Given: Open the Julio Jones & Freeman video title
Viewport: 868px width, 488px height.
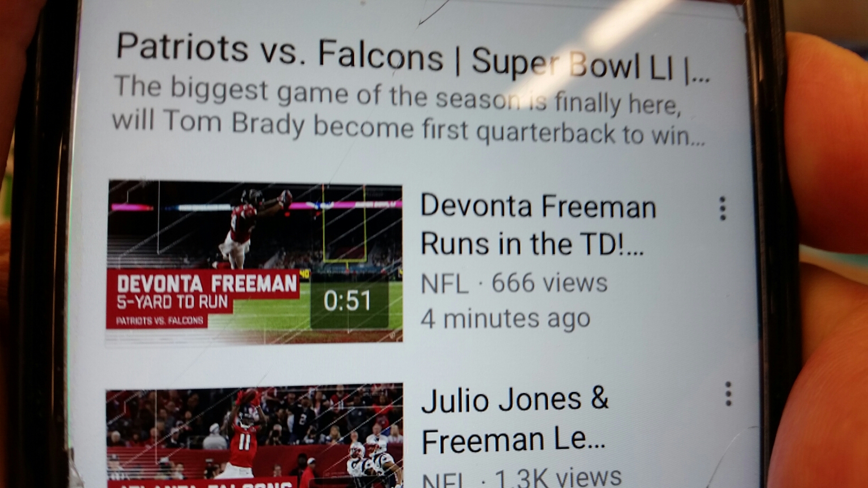Looking at the screenshot, I should tap(514, 420).
